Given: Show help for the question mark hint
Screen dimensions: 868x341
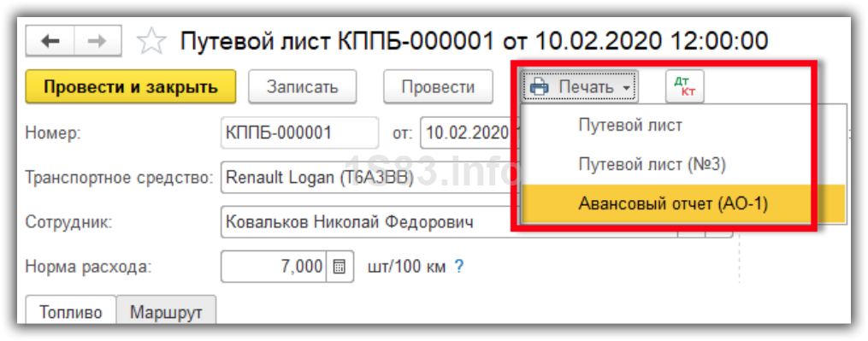Looking at the screenshot, I should [458, 267].
